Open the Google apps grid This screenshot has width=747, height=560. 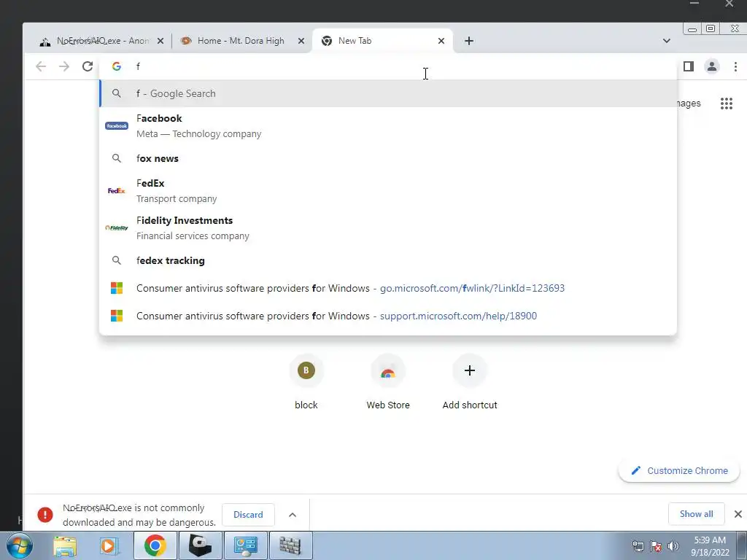pos(727,104)
